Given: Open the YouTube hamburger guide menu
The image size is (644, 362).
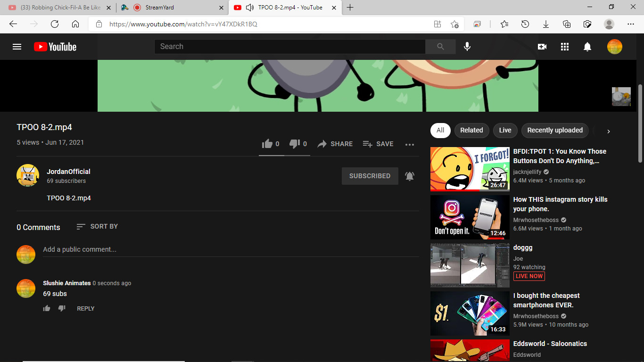Looking at the screenshot, I should click(x=17, y=47).
